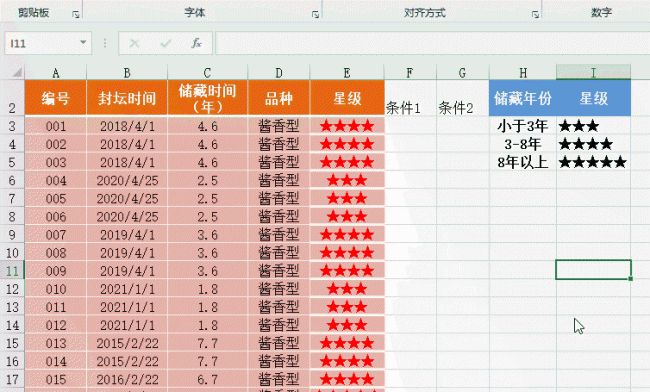Screen dimensions: 650x392
Task: Click 酱香型 cell in row 5
Action: (279, 162)
